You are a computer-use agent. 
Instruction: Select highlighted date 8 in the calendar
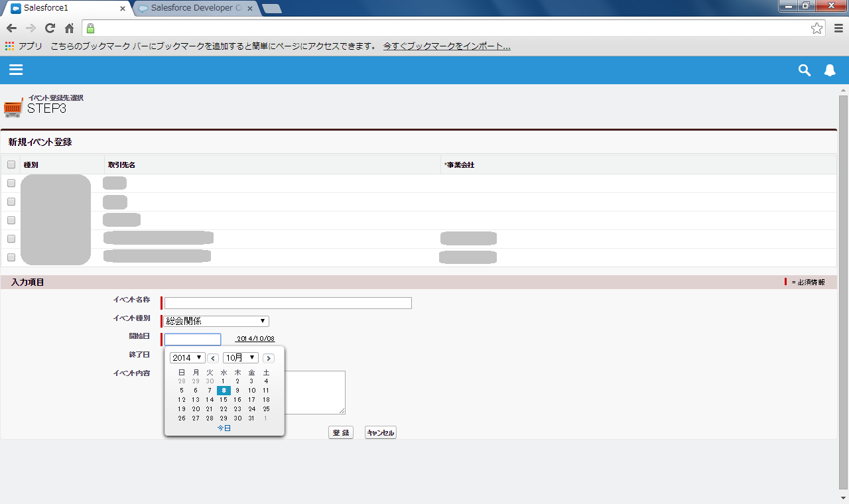click(224, 391)
